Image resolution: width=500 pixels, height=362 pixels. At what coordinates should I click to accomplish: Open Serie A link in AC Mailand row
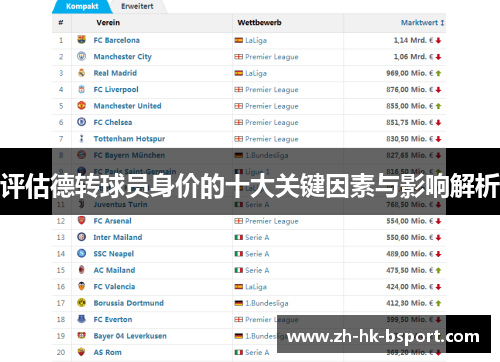coord(257,270)
